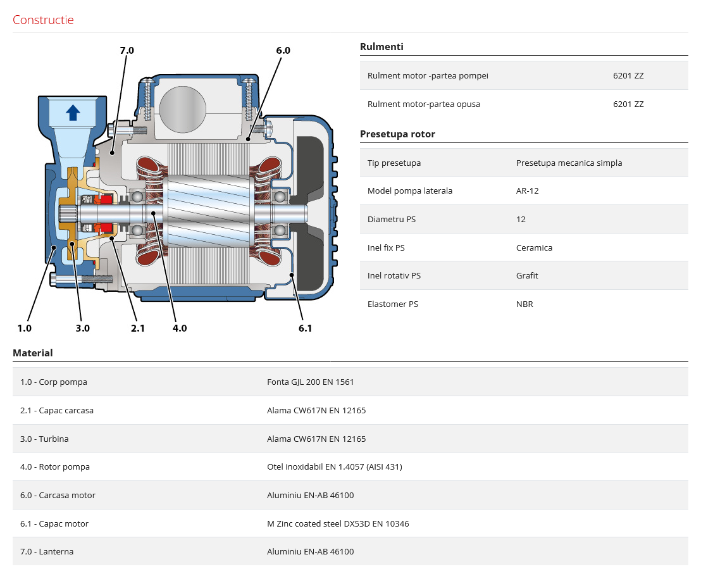Select the 7.0 callout label on diagram
Image resolution: width=701 pixels, height=588 pixels.
pos(127,50)
